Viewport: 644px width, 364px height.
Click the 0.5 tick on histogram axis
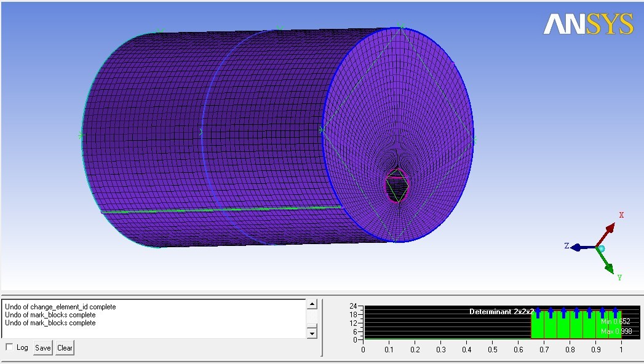coord(492,350)
